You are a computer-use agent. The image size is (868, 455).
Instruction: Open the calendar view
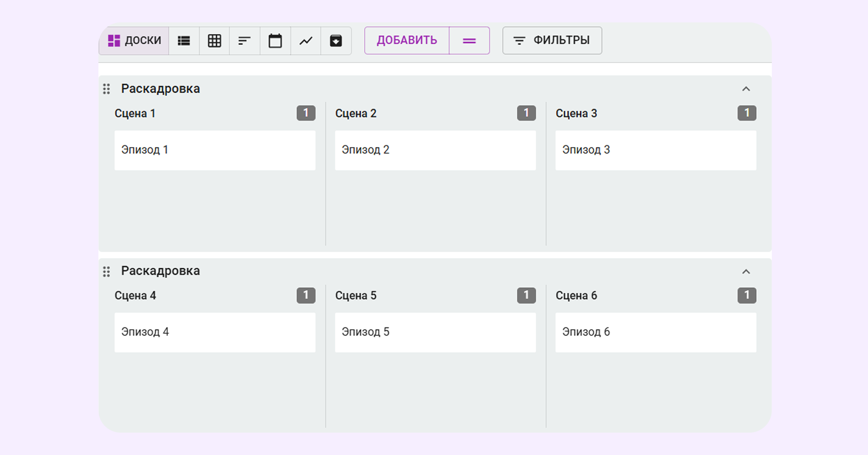275,41
